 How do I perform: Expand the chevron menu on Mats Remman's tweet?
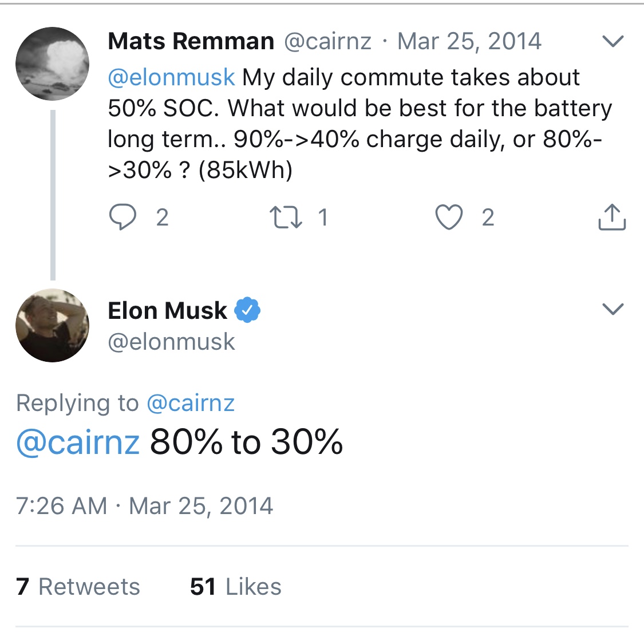pos(613,41)
